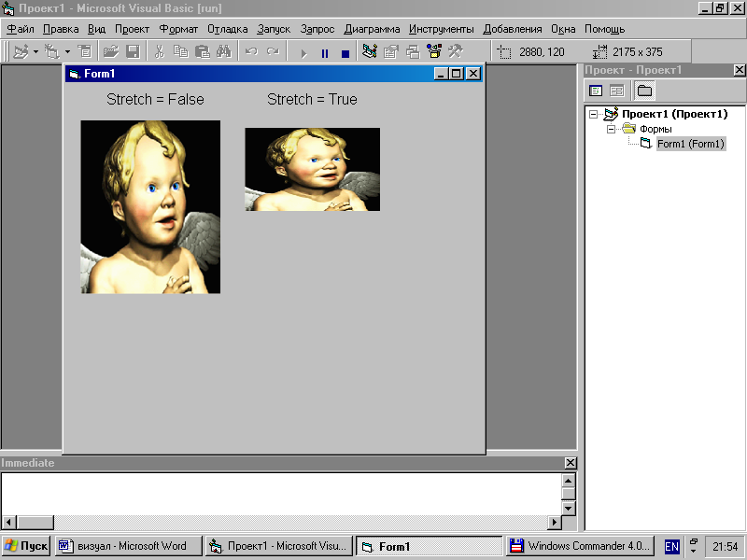Click the Stretch = False label

point(155,99)
